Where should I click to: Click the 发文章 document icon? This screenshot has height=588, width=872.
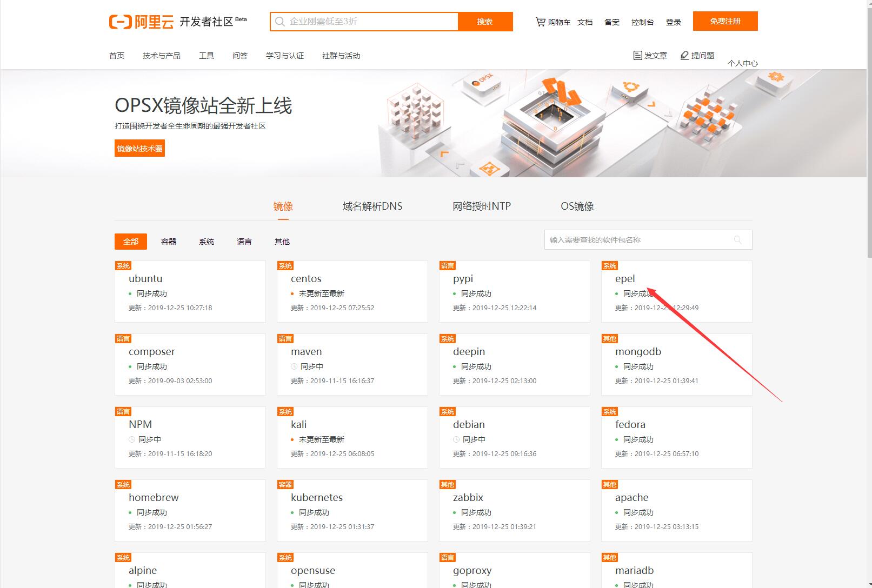637,55
